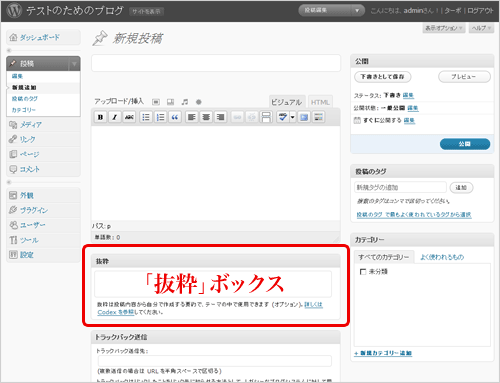The height and width of the screenshot is (383, 500).
Task: Toggle Italic formatting in editor toolbar
Action: point(115,117)
